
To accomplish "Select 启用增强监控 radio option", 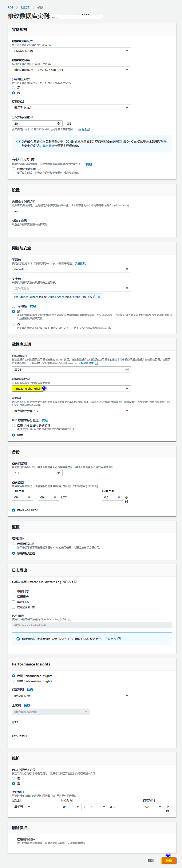I will 13,544.
